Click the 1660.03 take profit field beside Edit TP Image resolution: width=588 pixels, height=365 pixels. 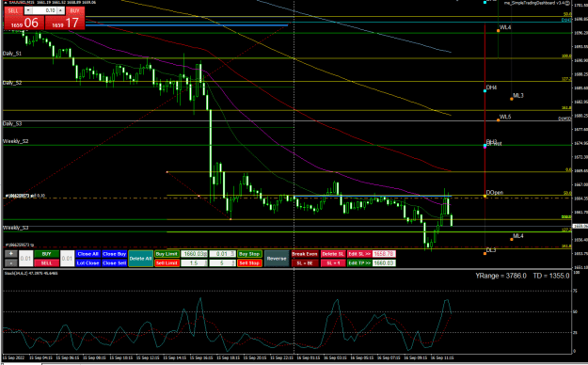click(x=384, y=263)
